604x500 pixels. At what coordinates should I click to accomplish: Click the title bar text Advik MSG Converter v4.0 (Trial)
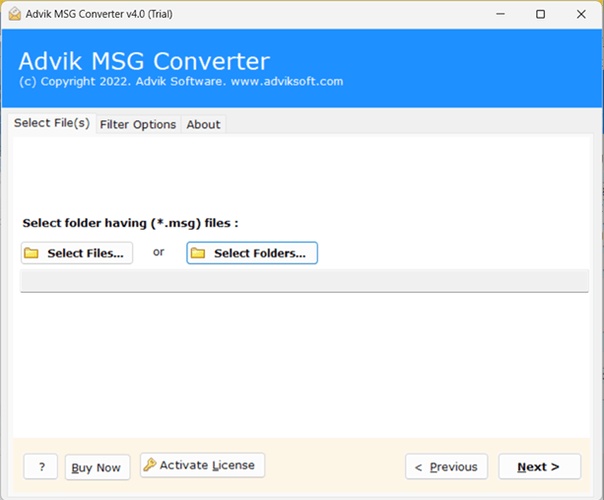click(x=99, y=14)
